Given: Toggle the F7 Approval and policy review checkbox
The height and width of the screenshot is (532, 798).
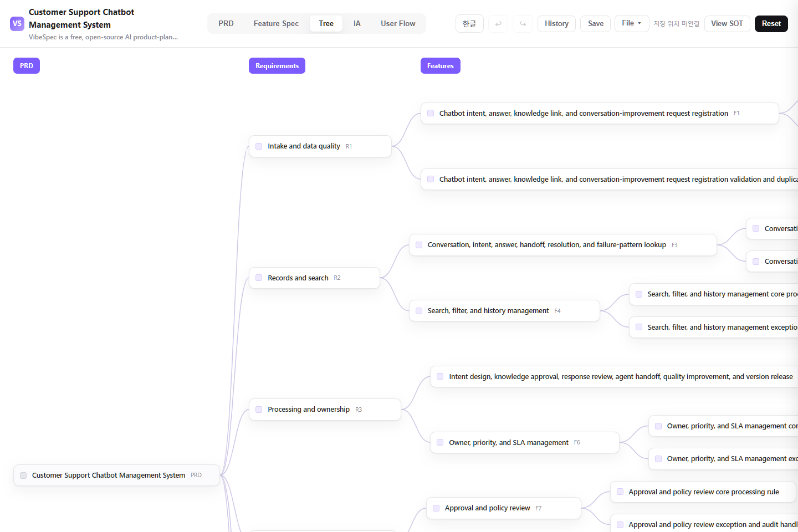Looking at the screenshot, I should click(x=436, y=508).
